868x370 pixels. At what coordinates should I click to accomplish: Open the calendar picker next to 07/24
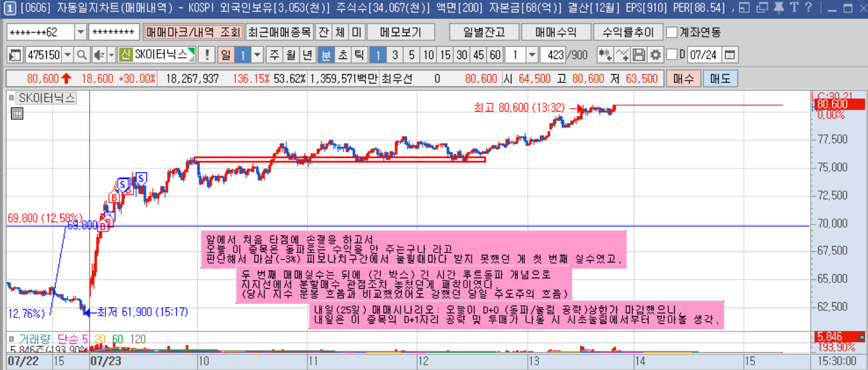[729, 55]
